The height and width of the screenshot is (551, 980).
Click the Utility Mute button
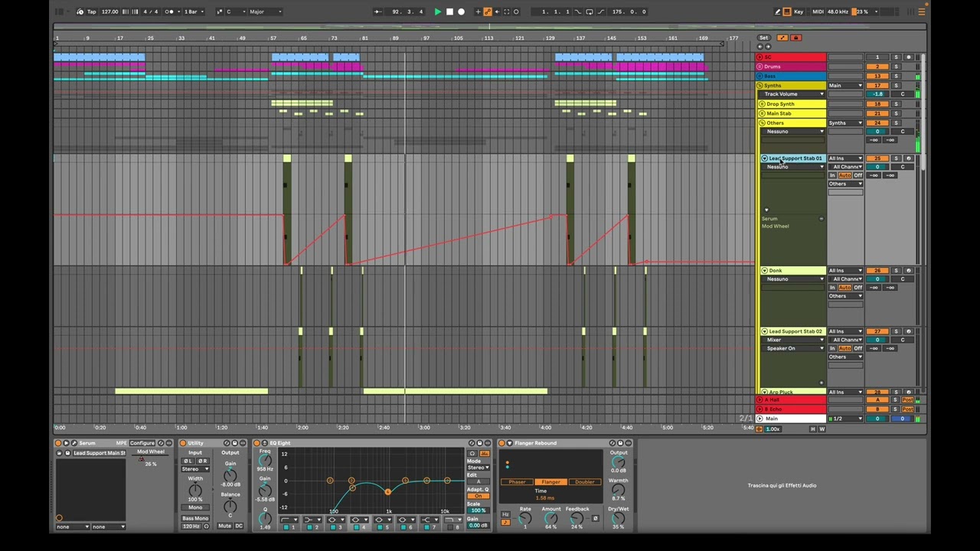point(224,526)
